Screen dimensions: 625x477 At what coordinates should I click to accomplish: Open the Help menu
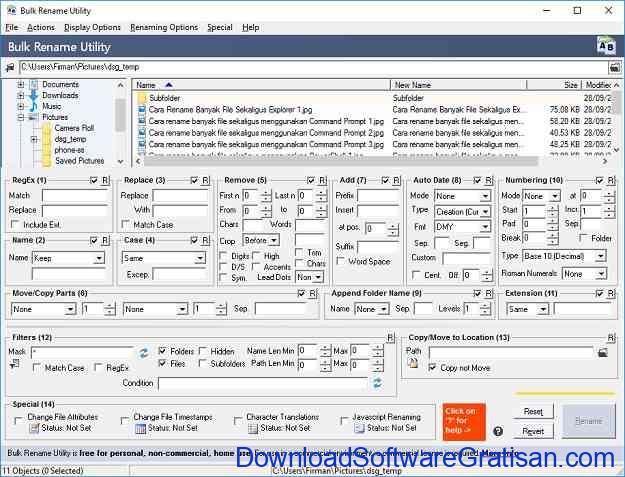250,27
